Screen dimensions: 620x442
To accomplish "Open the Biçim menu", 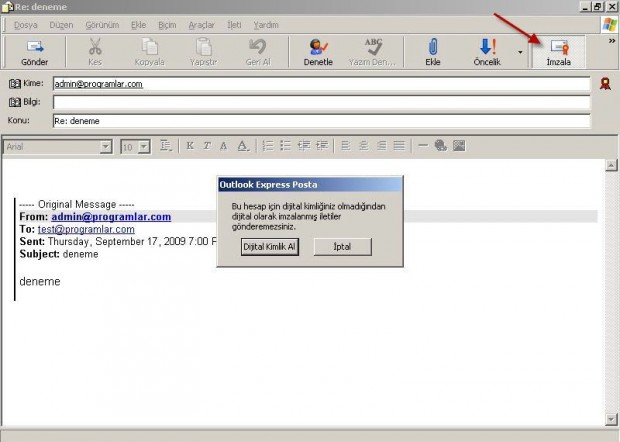I will pyautogui.click(x=167, y=25).
